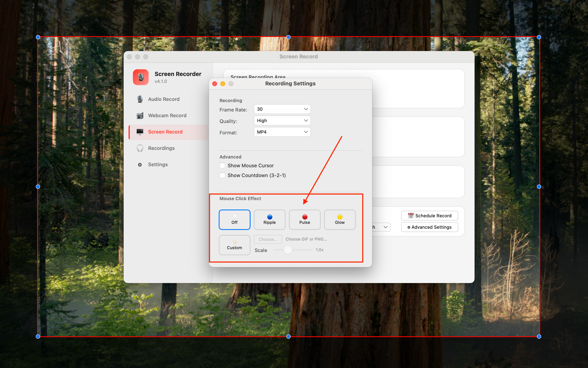
Task: Click the Schedule Record button
Action: tap(429, 216)
